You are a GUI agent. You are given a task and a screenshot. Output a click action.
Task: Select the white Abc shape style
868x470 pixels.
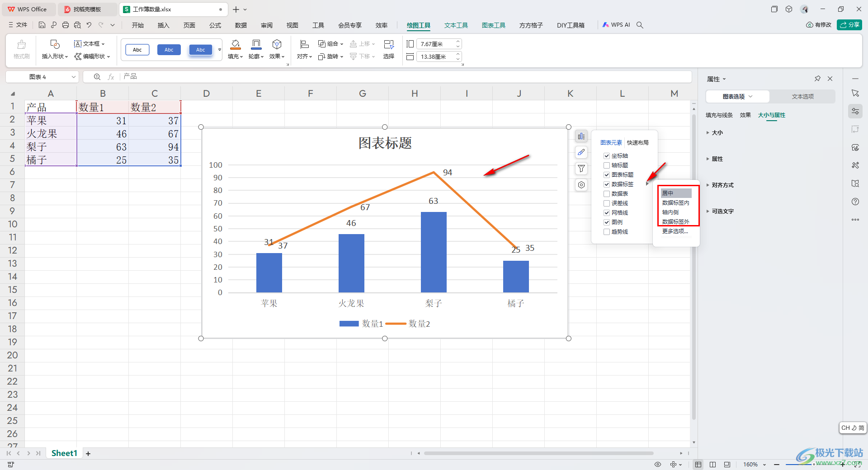tap(137, 50)
